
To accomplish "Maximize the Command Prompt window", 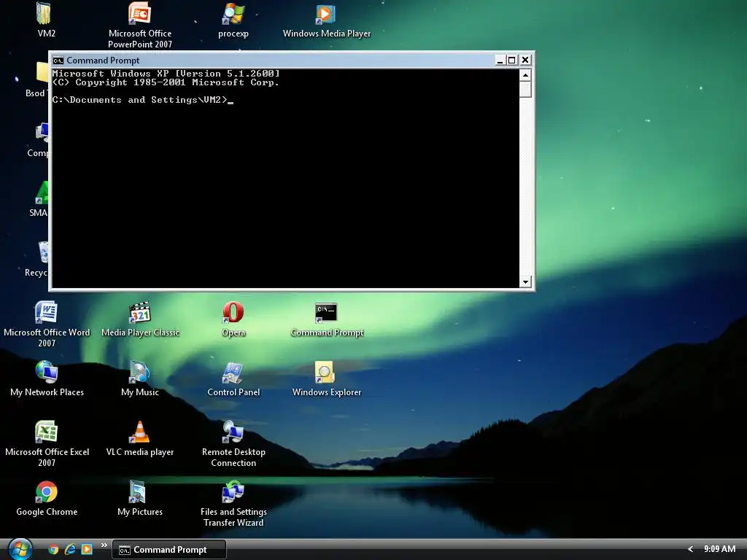I will 511,60.
